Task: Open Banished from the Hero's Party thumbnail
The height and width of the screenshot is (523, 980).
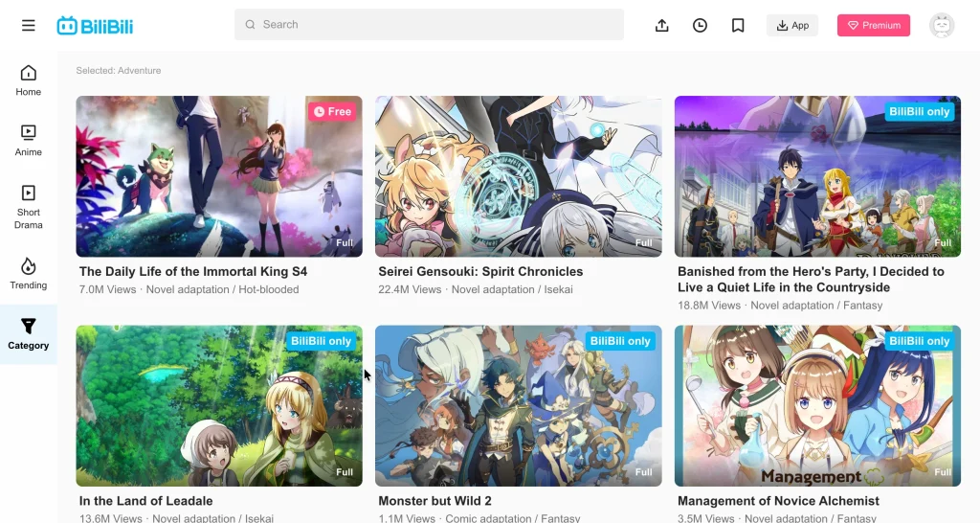Action: 817,176
